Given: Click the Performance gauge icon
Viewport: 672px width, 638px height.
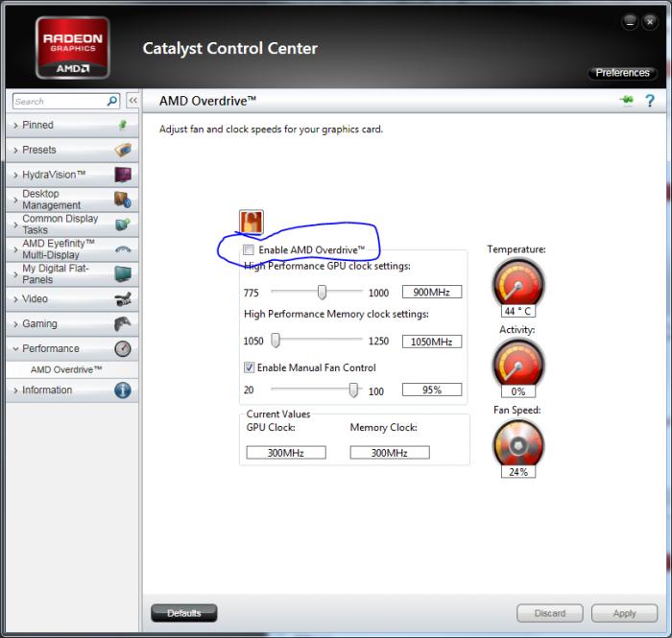Looking at the screenshot, I should [123, 348].
